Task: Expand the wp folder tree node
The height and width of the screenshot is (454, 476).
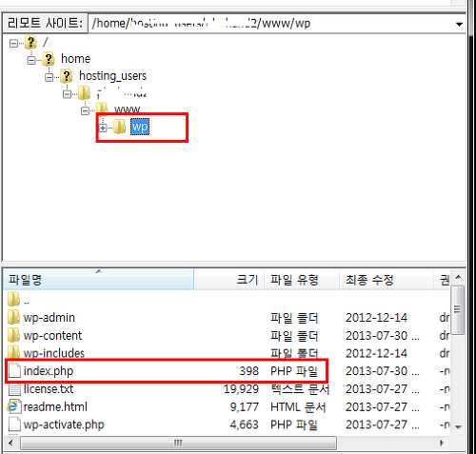Action: coord(103,128)
